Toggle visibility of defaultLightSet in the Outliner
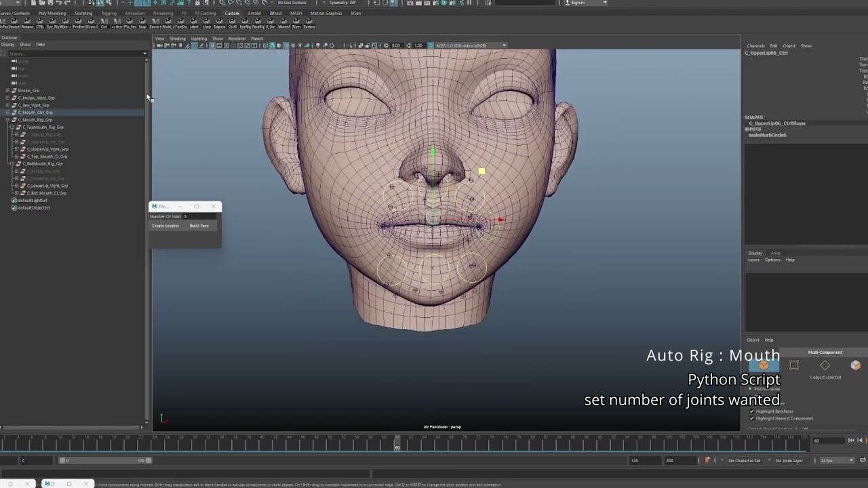This screenshot has height=488, width=868. click(14, 201)
